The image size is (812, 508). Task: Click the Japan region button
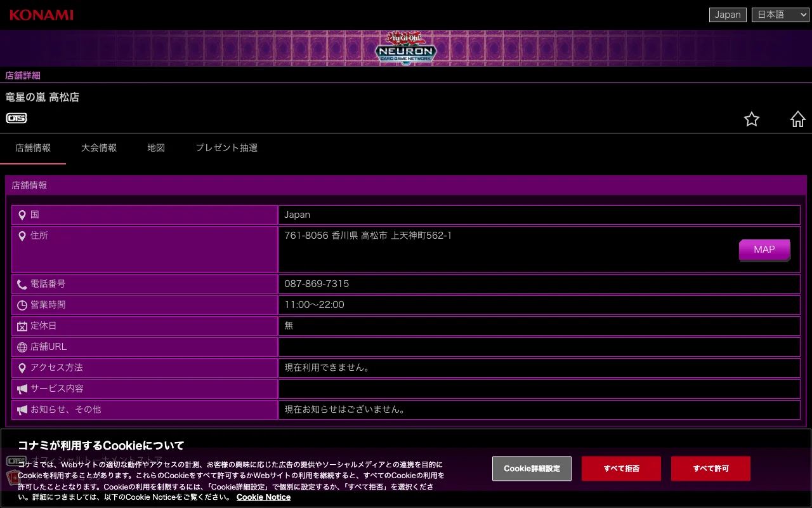click(x=728, y=15)
